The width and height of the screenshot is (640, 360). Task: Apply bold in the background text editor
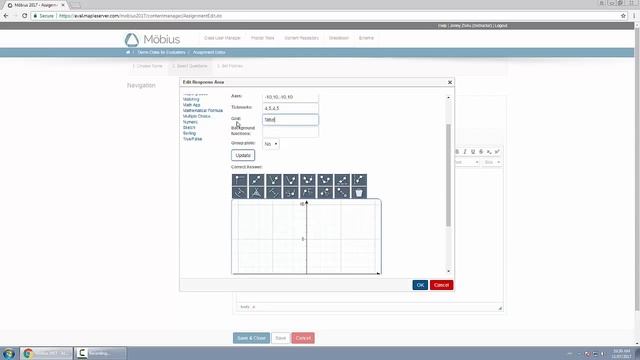pos(457,151)
